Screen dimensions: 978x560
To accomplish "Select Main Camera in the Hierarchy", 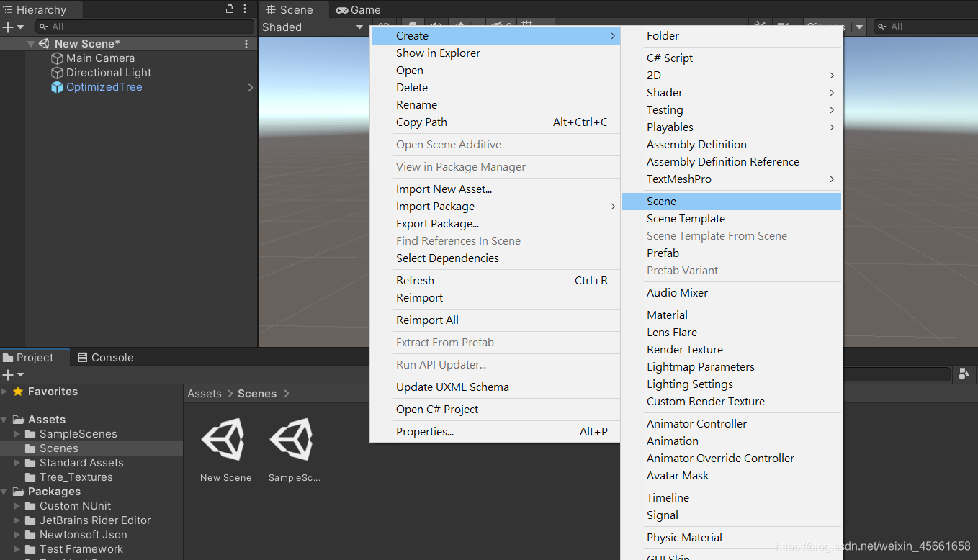I will [x=100, y=58].
